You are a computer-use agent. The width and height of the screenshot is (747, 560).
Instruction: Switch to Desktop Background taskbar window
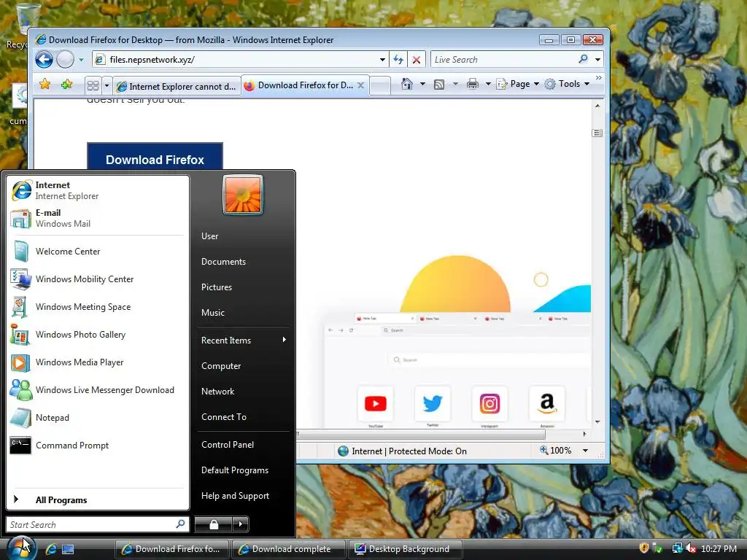click(x=406, y=549)
